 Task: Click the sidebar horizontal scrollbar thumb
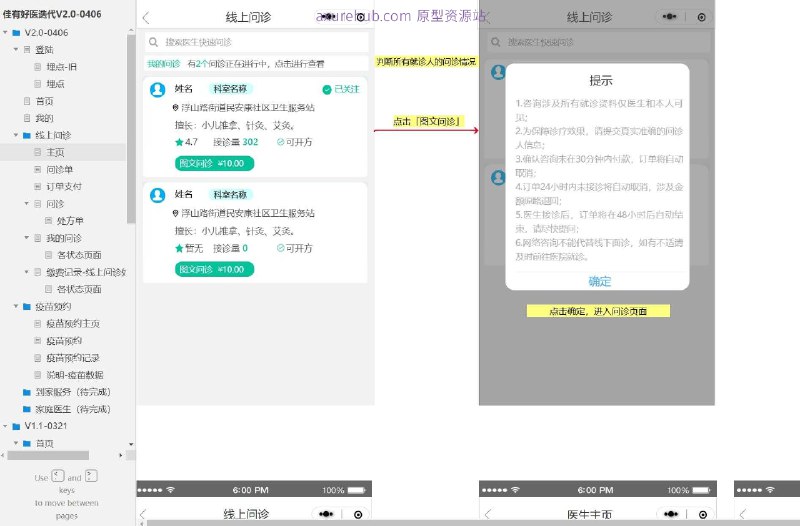pyautogui.click(x=48, y=455)
